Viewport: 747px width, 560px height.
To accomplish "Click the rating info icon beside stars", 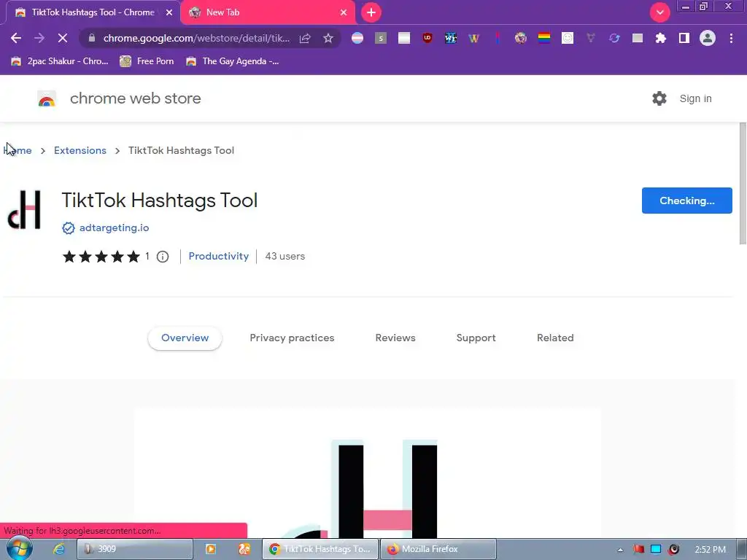I will tap(163, 257).
